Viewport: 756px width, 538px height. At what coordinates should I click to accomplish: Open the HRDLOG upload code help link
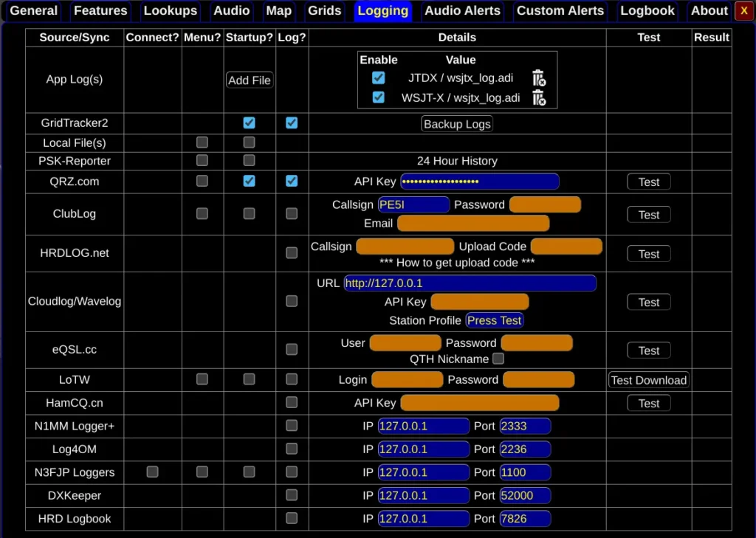(457, 263)
